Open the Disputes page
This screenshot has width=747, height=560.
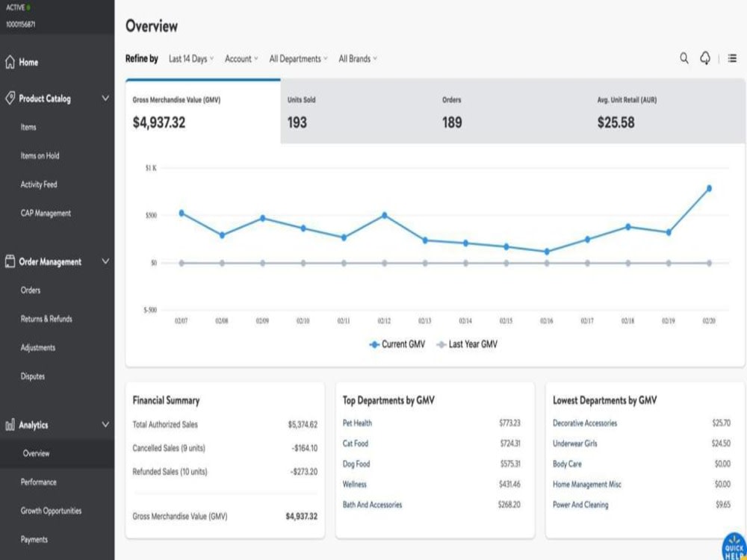(x=32, y=376)
